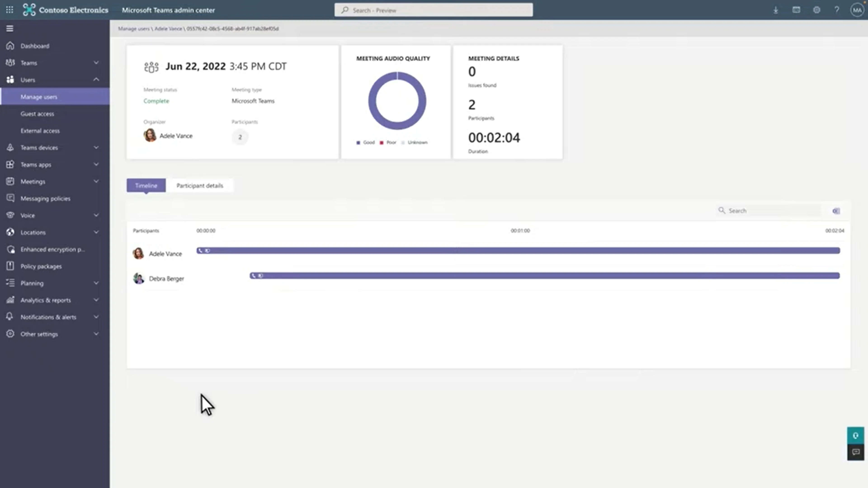This screenshot has height=488, width=868.
Task: Click Debra Berger participant timeline bar
Action: (x=544, y=275)
